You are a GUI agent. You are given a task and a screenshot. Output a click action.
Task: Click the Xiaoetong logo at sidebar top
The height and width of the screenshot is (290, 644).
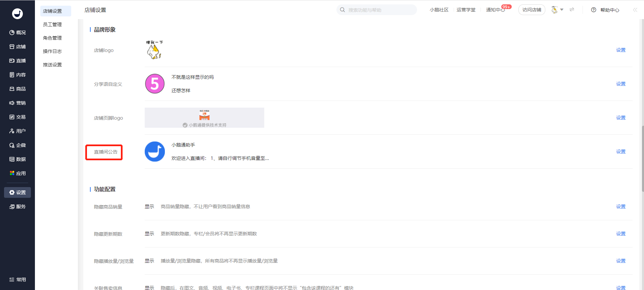point(17,14)
